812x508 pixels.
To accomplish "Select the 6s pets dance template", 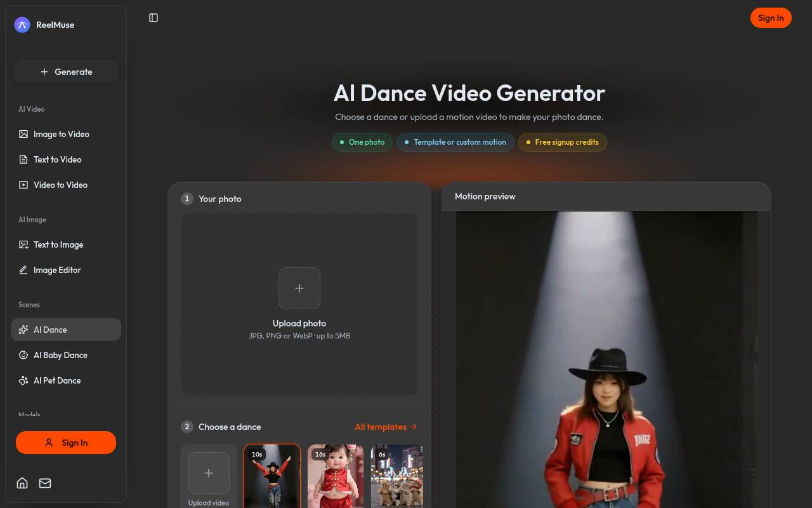I will [x=397, y=476].
